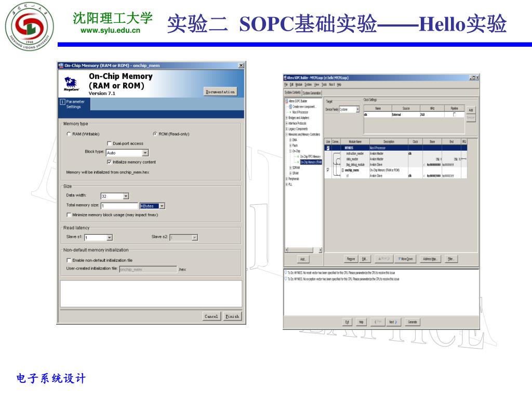
Task: Click the clk clock name cell
Action: click(x=378, y=115)
